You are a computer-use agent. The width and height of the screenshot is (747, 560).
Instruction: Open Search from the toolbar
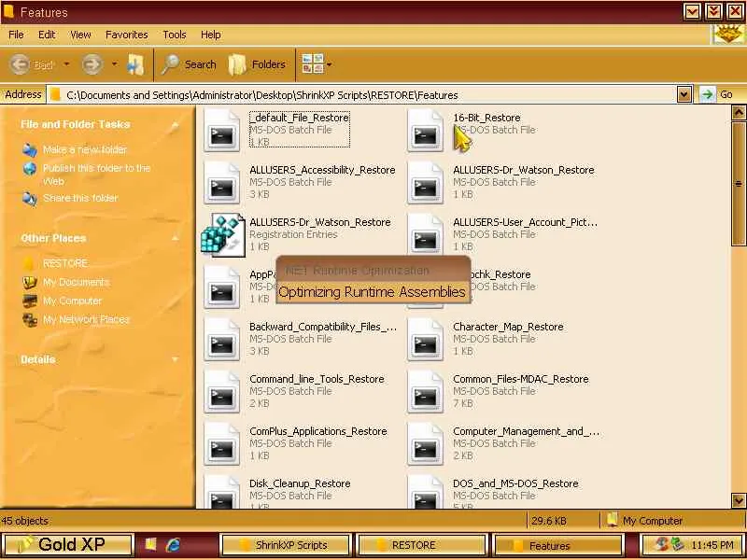point(189,64)
